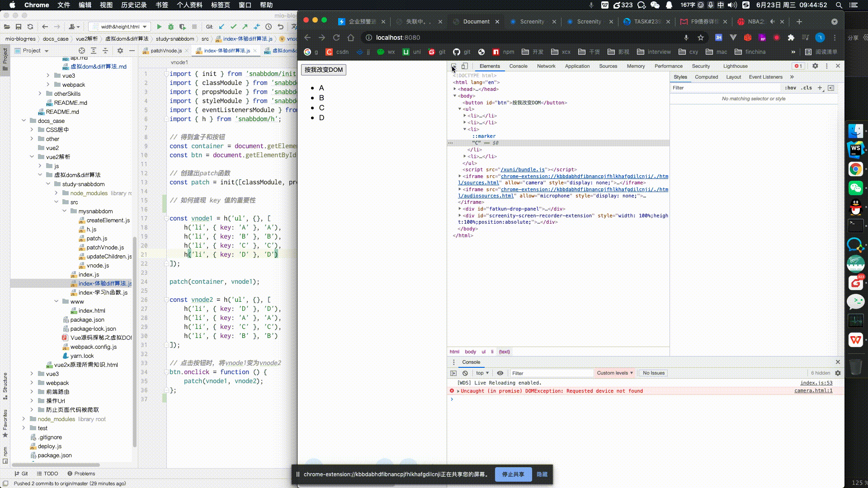Image resolution: width=868 pixels, height=488 pixels.
Task: Clear the console with the clear icon
Action: pos(465,373)
